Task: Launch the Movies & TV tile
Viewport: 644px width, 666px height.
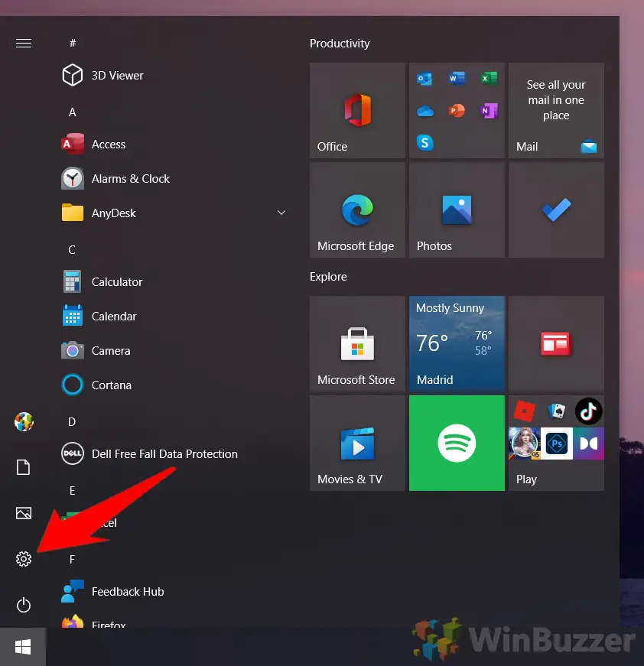Action: (357, 443)
